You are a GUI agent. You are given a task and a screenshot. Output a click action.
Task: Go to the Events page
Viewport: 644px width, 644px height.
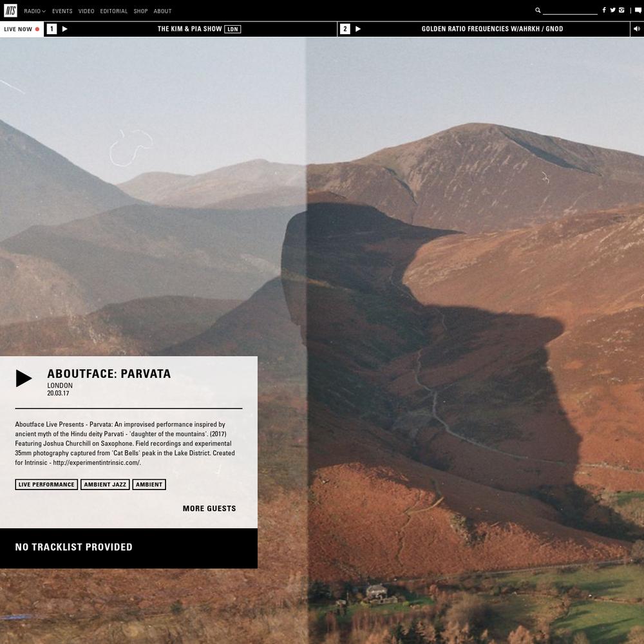62,11
